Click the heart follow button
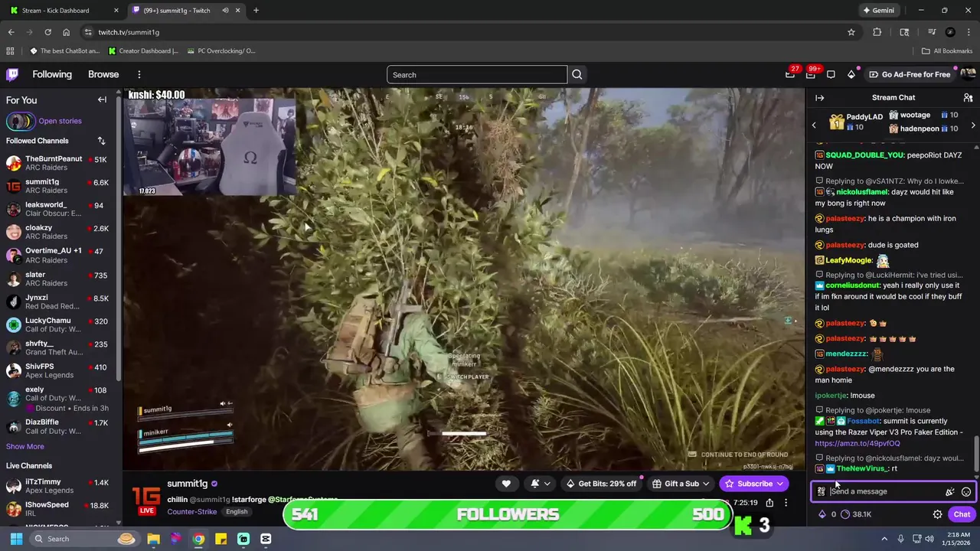This screenshot has height=551, width=980. pyautogui.click(x=506, y=484)
